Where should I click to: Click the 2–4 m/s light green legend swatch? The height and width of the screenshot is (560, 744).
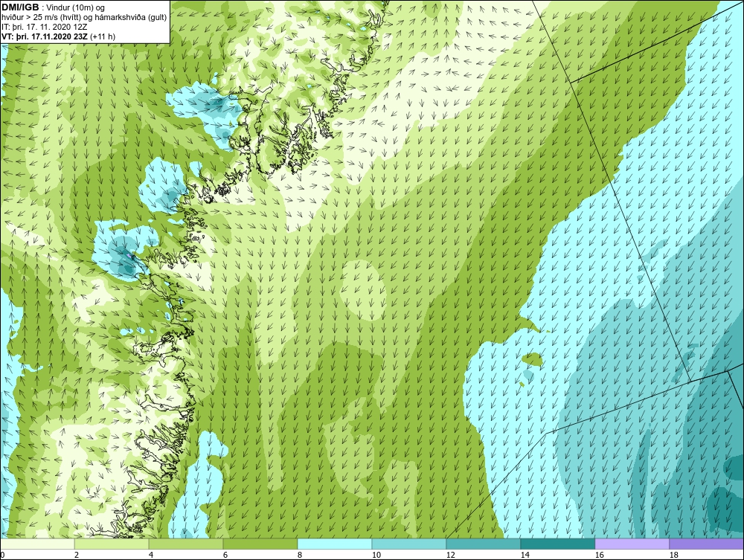click(x=112, y=544)
